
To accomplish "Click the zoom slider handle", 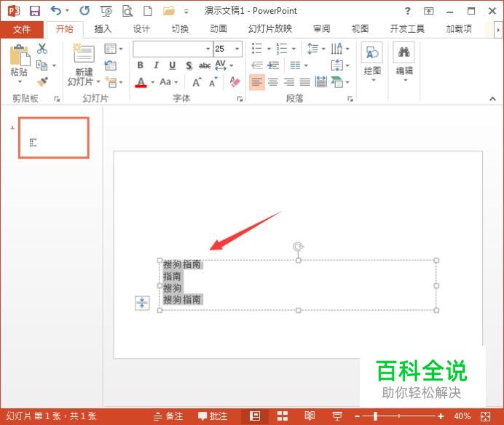I will point(375,417).
